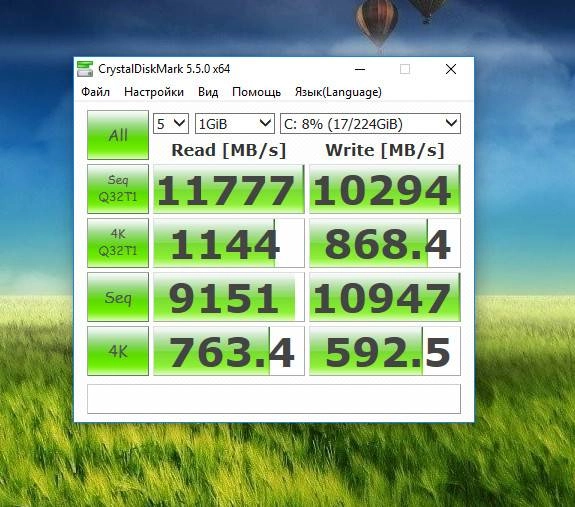
Task: Click the Seq Q32T1 write result 10294
Action: click(385, 189)
